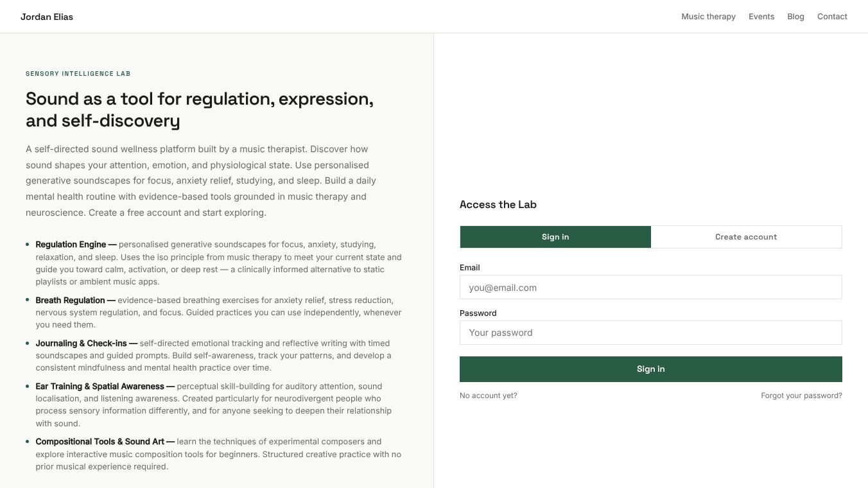
Task: Open the Contact page link
Action: [x=832, y=17]
